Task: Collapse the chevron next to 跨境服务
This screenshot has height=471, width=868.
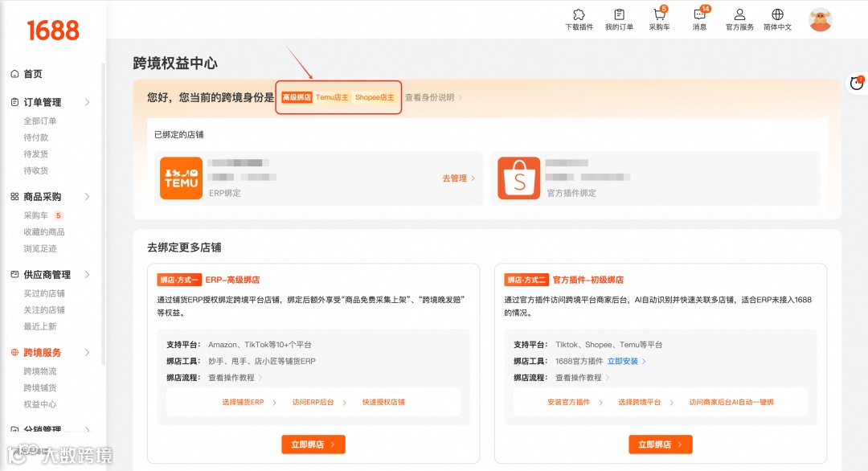Action: pyautogui.click(x=87, y=353)
